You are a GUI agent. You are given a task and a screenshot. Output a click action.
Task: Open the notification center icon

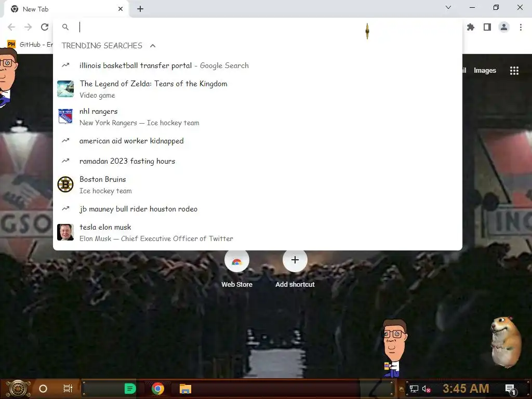pyautogui.click(x=510, y=389)
